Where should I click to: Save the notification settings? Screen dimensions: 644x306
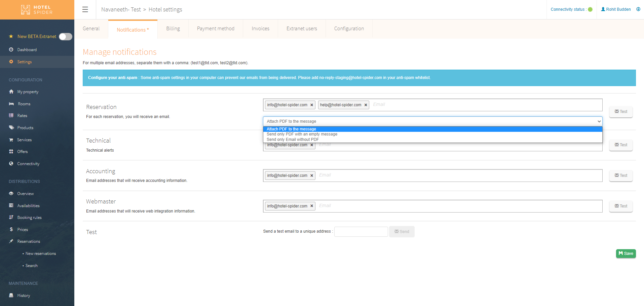(626, 253)
